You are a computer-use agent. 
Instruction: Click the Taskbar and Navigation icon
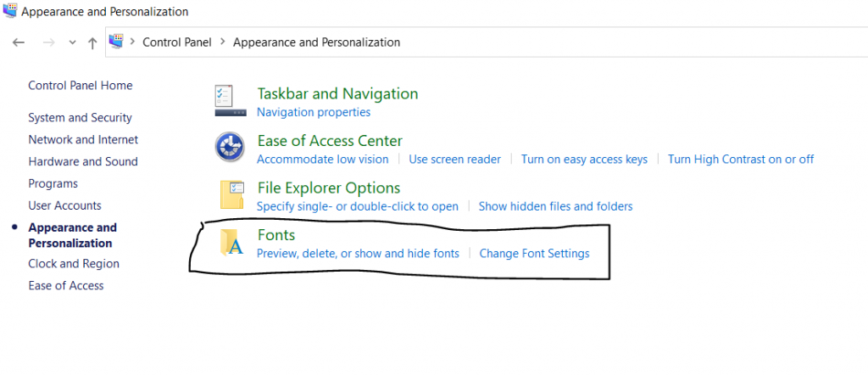coord(230,101)
